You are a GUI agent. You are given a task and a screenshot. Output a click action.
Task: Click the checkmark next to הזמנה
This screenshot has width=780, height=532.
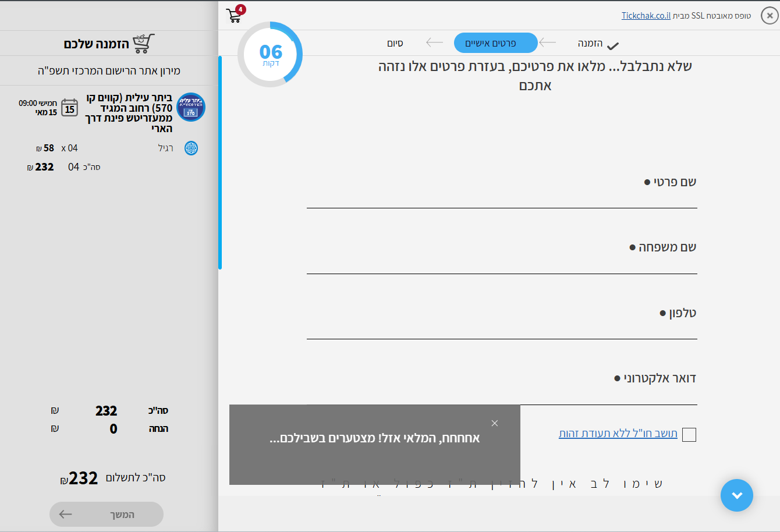(612, 45)
